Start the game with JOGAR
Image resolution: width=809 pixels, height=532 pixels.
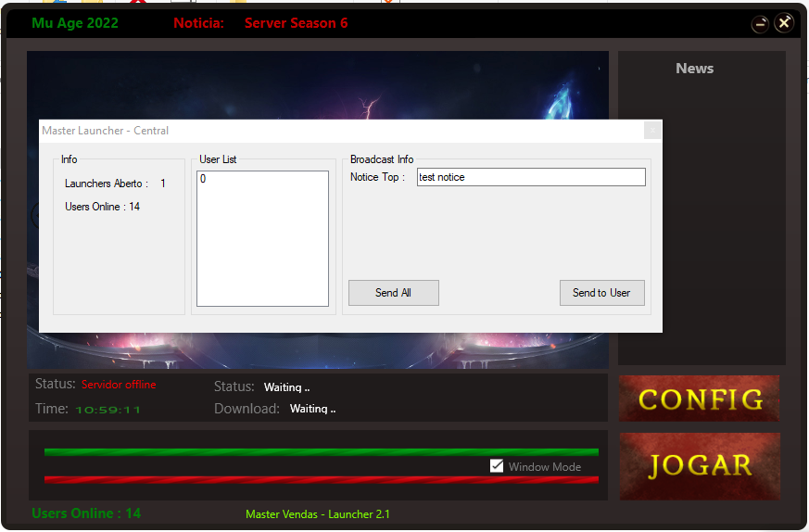[x=700, y=466]
